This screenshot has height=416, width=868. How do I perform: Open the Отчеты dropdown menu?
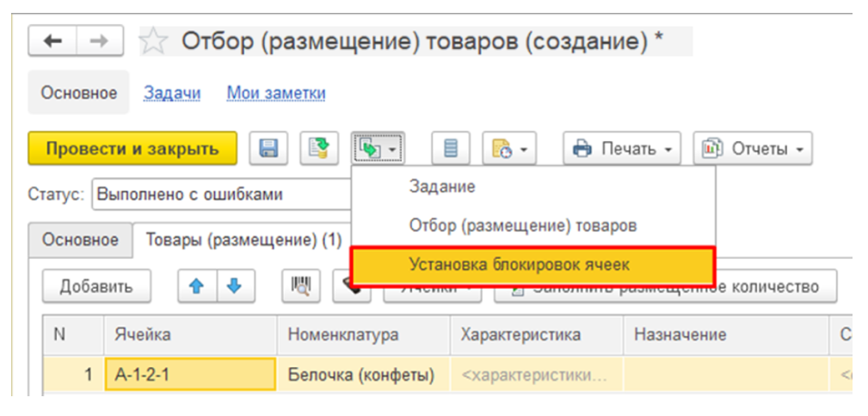(x=753, y=148)
